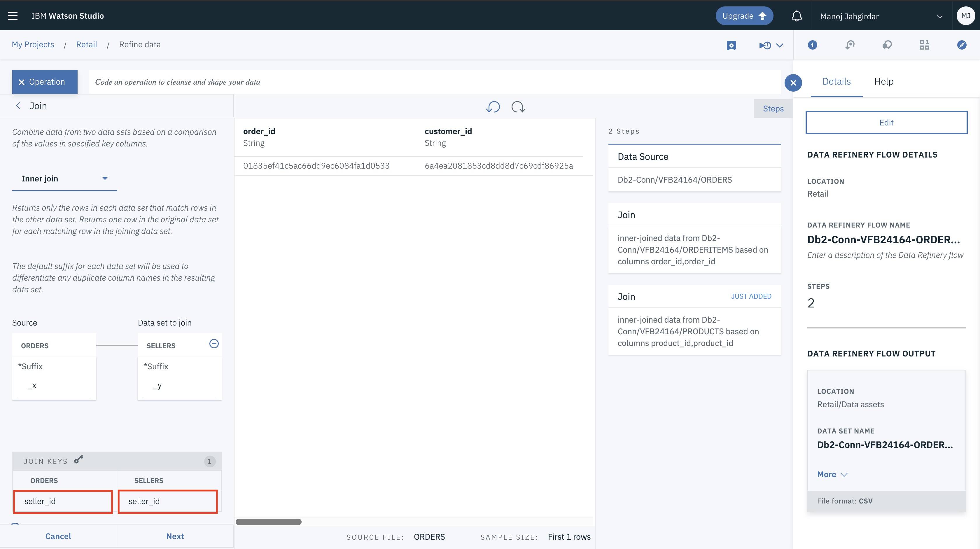The width and height of the screenshot is (980, 549).
Task: Click the join keys count badge
Action: [209, 461]
